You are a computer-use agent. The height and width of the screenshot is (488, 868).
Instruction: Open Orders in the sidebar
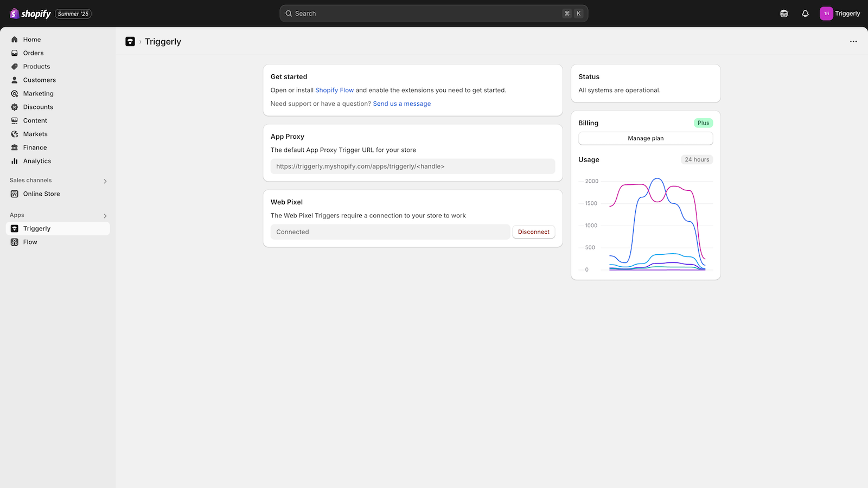point(58,53)
